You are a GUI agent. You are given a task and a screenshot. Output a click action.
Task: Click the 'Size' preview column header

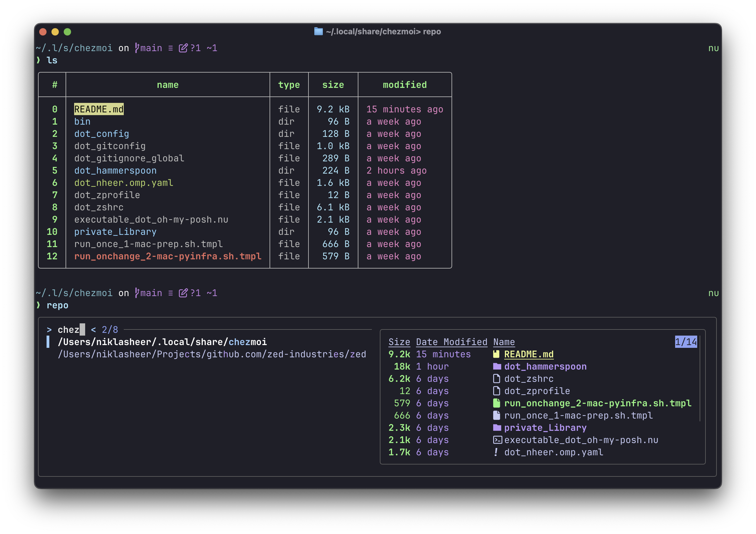tap(399, 342)
